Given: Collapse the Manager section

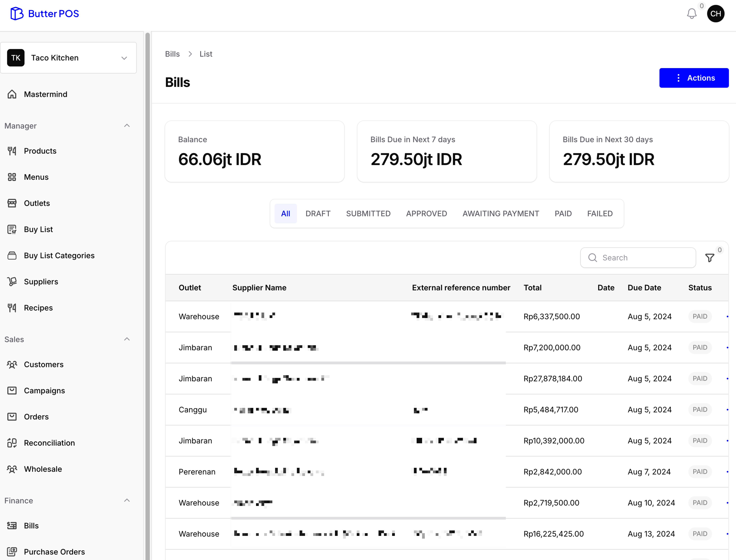Looking at the screenshot, I should pyautogui.click(x=127, y=126).
